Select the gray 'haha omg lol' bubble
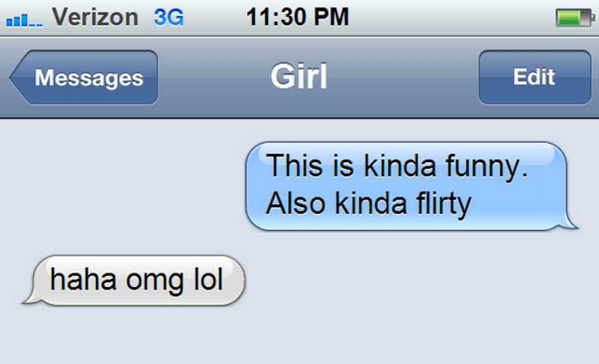Viewport: 599px width, 364px height. click(x=133, y=280)
